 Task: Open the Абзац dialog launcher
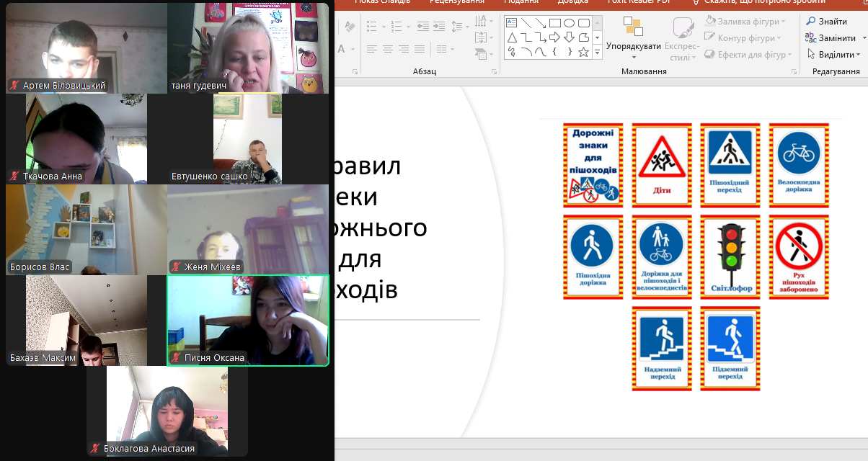[494, 71]
